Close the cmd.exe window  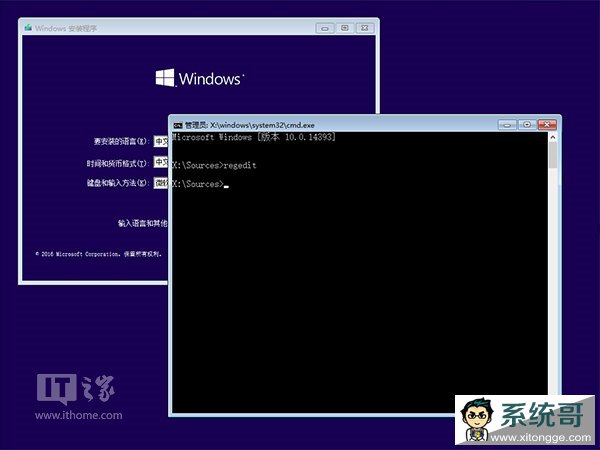click(x=547, y=125)
